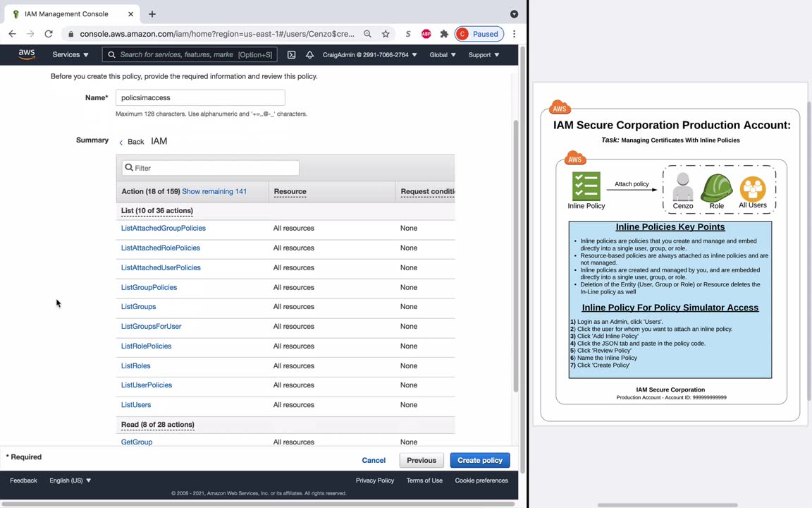Open ListUsers action link

pos(136,405)
